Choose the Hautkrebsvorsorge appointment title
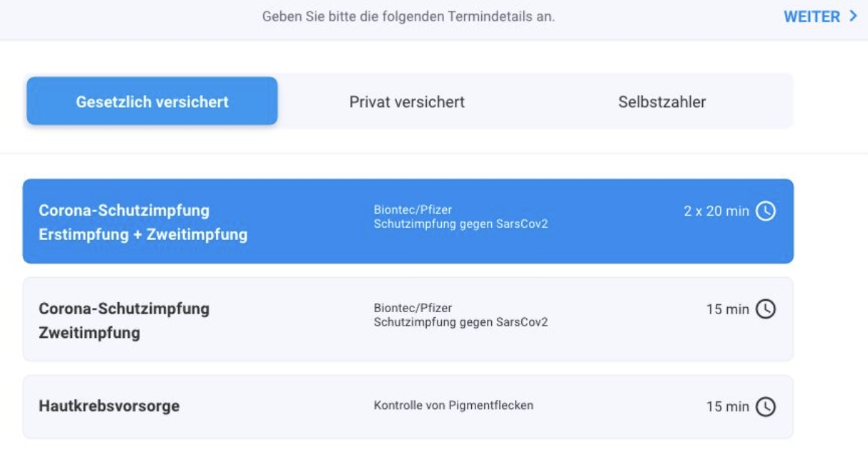Screen dimensions: 868x460 pos(109,406)
